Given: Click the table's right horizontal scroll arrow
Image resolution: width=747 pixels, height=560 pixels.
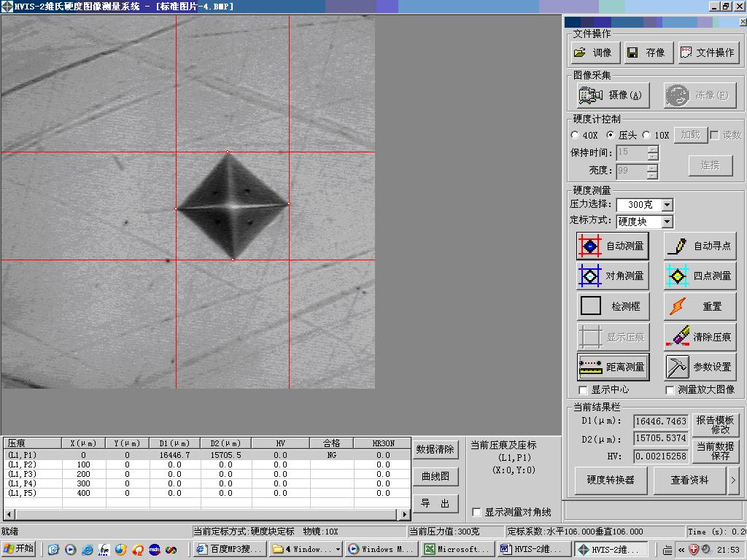Looking at the screenshot, I should [405, 514].
